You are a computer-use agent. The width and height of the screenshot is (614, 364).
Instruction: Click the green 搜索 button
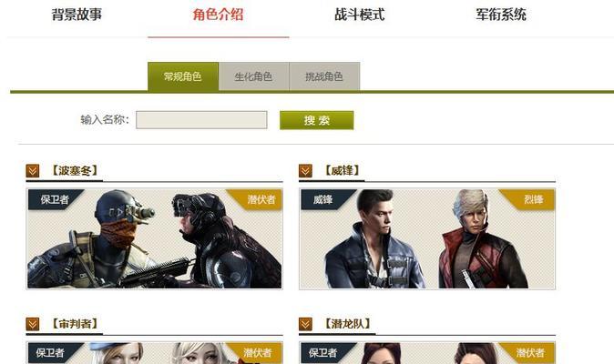(x=316, y=120)
